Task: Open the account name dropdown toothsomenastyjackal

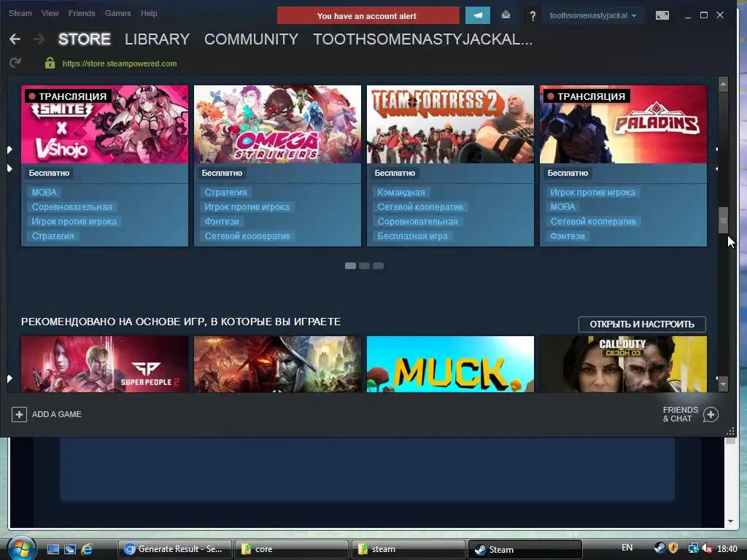Action: coord(592,16)
